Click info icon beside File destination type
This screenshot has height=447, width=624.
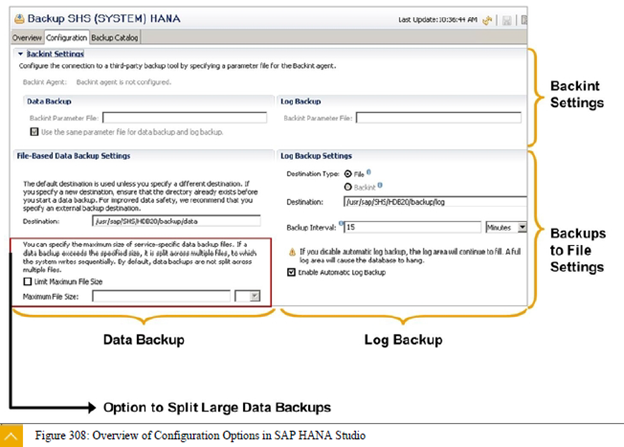coord(369,172)
